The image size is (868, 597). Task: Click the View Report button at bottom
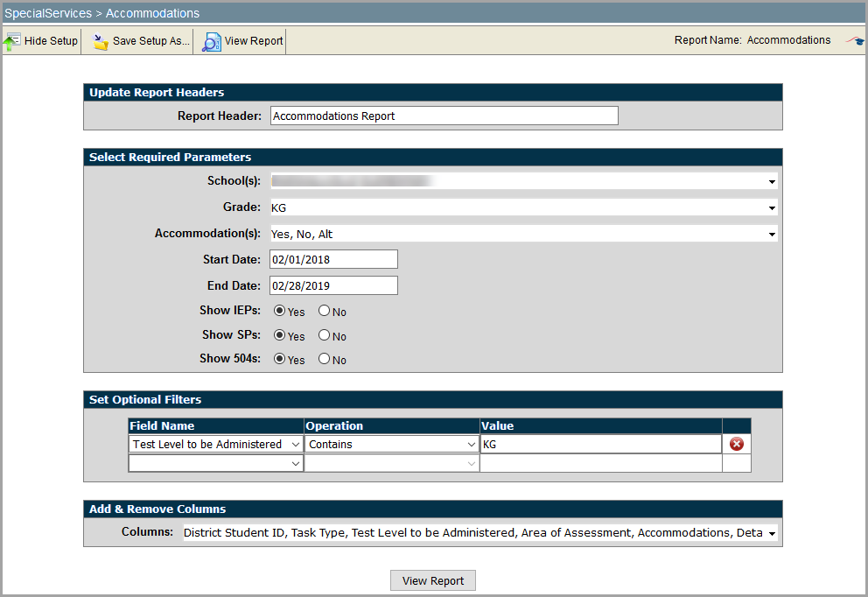pyautogui.click(x=433, y=580)
